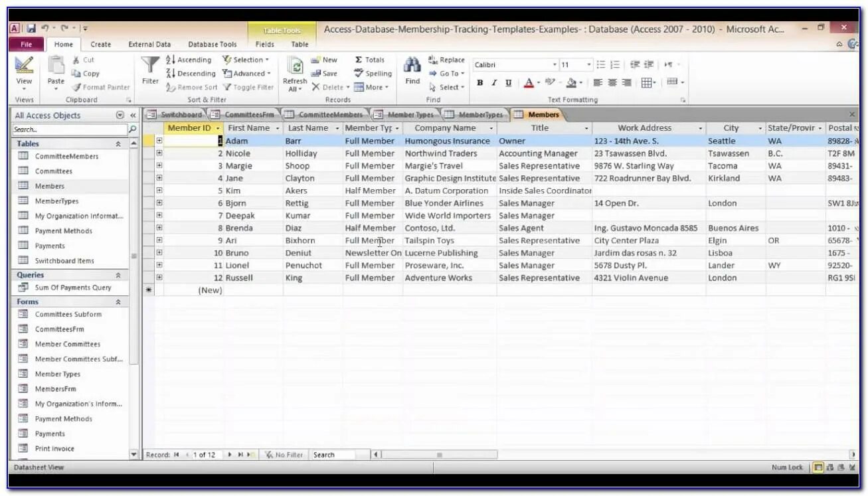Click Select button in Find group

pyautogui.click(x=446, y=87)
